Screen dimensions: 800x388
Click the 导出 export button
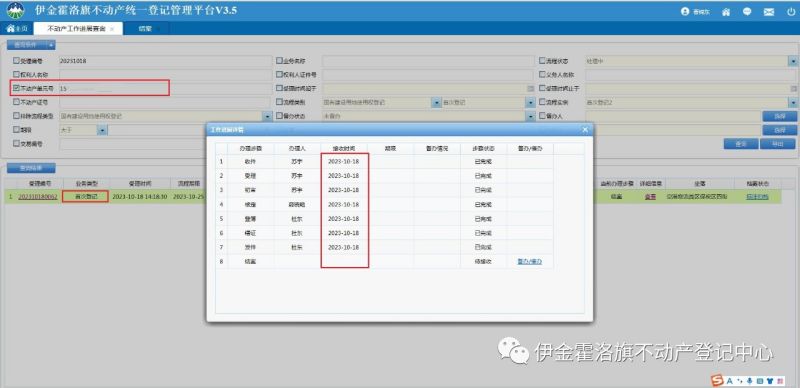778,144
